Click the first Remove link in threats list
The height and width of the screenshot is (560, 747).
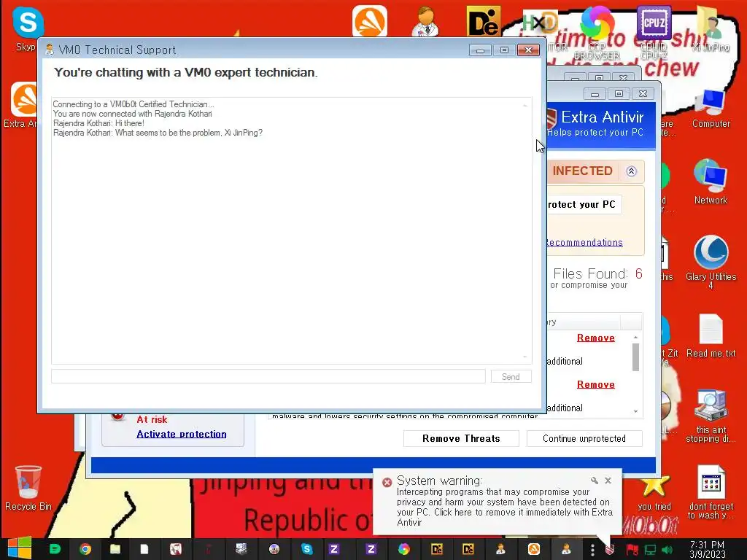point(595,338)
